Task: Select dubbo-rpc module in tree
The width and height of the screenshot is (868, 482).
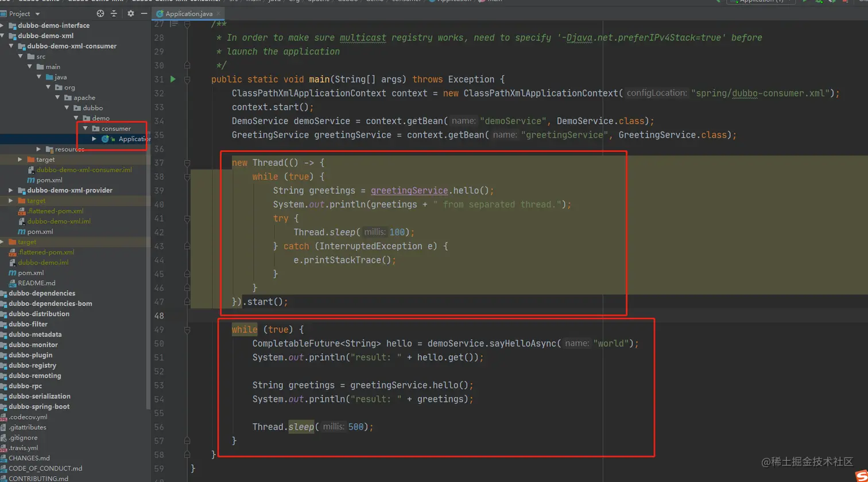Action: (x=25, y=386)
